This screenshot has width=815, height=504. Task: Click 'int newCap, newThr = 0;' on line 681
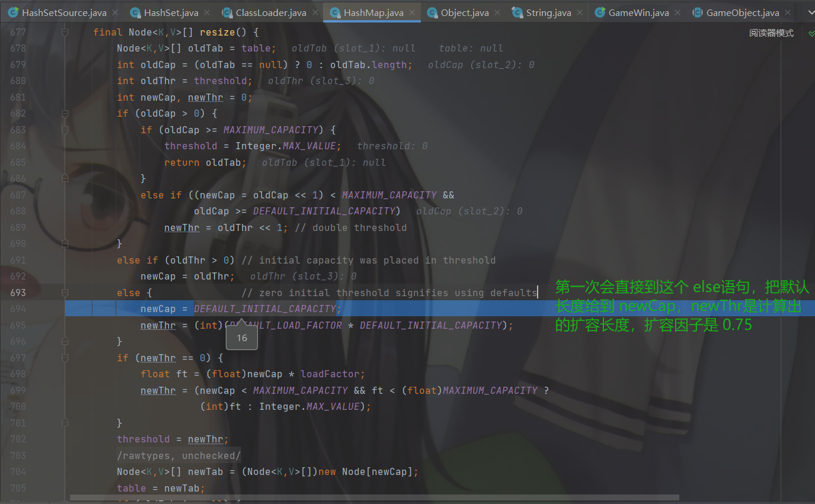click(184, 97)
